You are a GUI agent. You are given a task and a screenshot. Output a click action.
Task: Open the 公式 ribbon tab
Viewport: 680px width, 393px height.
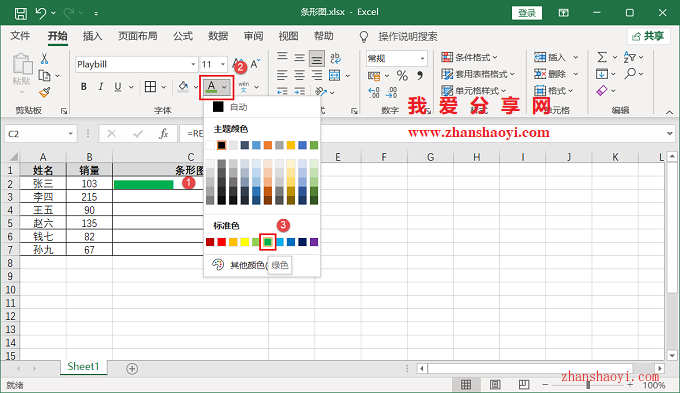[183, 36]
